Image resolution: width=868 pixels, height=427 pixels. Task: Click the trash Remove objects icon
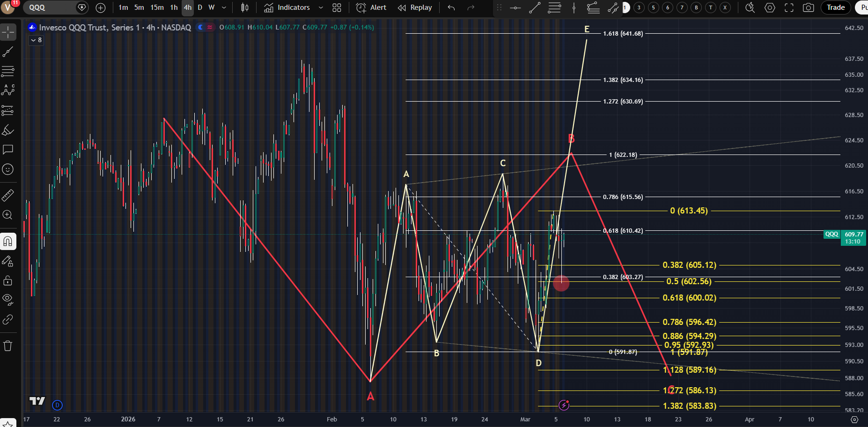(8, 346)
